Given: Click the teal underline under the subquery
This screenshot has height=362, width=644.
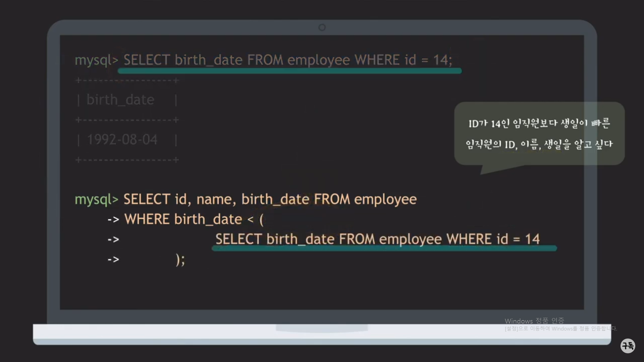Looking at the screenshot, I should [384, 248].
